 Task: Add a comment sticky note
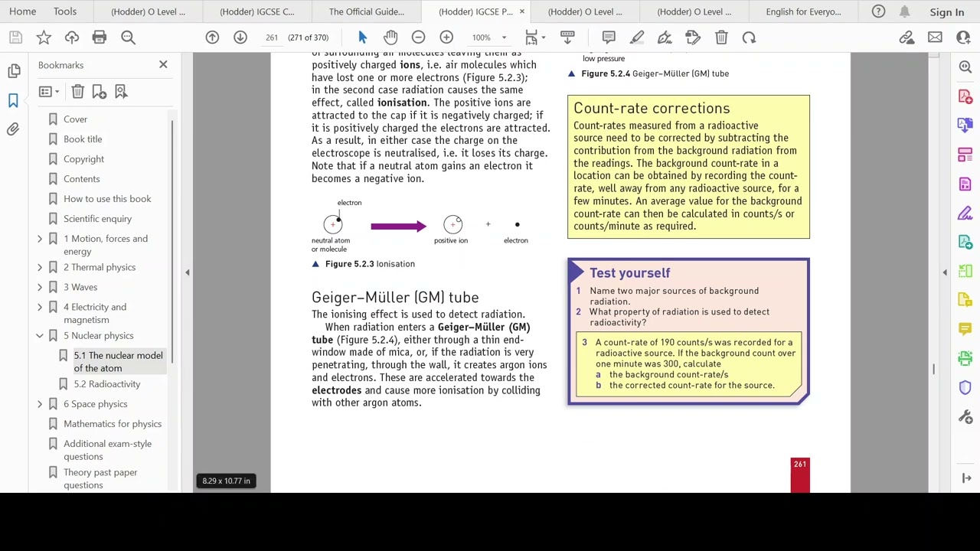pos(609,37)
